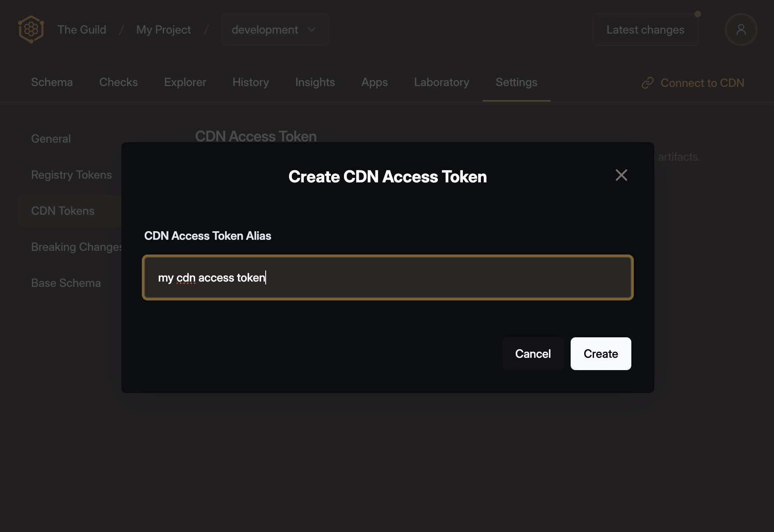Open Registry Tokens settings

[x=71, y=174]
